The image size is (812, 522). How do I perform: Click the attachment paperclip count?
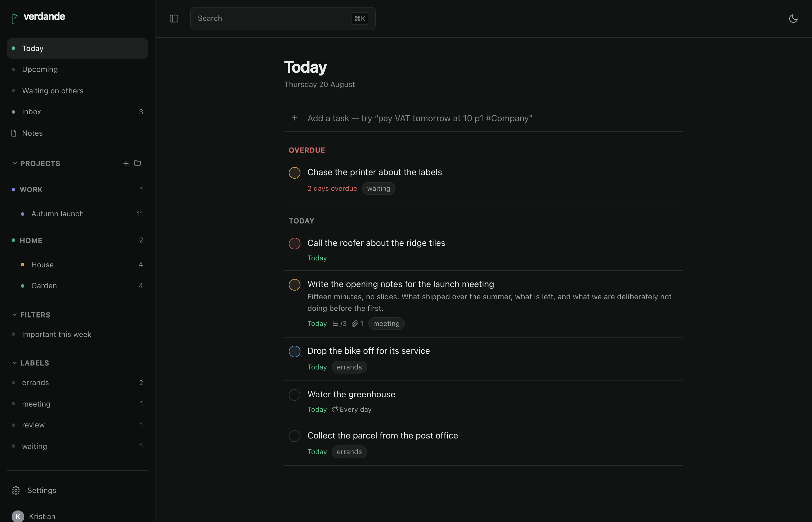click(x=358, y=324)
